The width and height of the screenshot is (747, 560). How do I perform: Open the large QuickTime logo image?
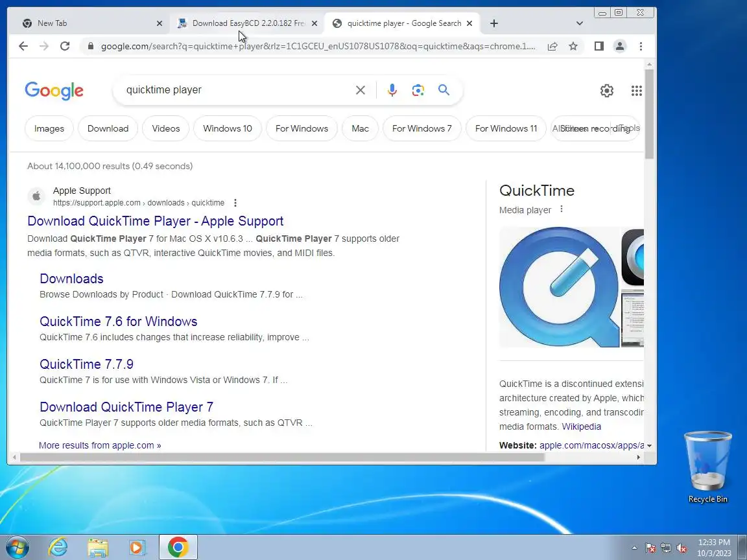pyautogui.click(x=560, y=286)
